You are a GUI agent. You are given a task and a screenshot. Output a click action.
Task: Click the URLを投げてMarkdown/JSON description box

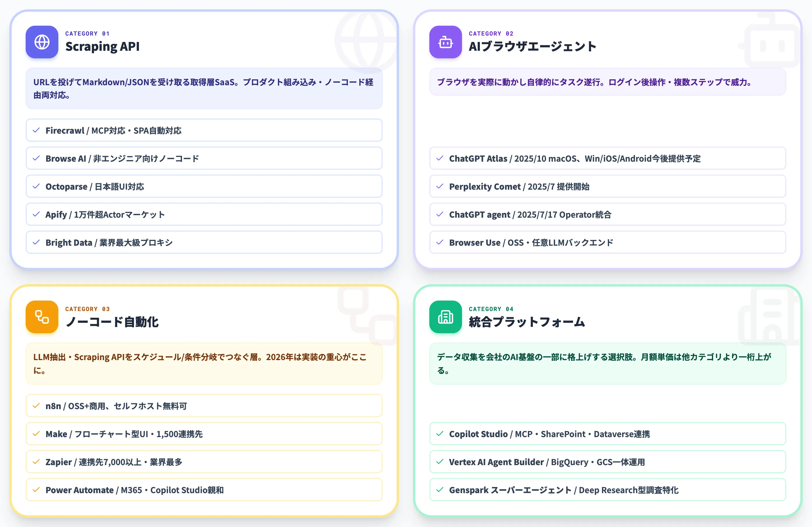coord(204,88)
